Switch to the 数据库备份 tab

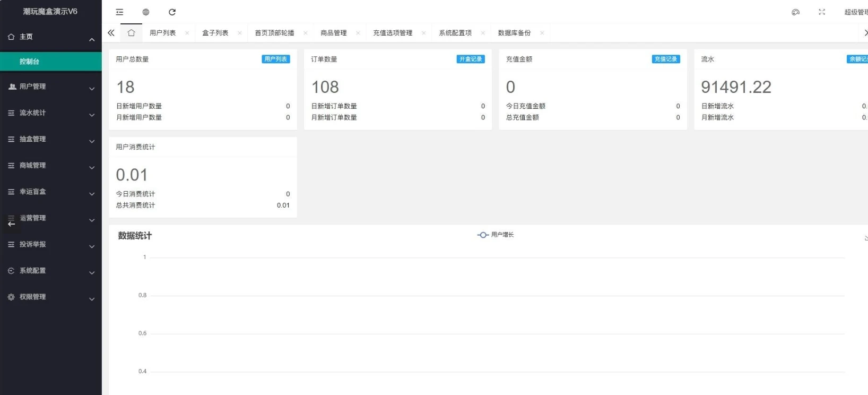click(514, 33)
